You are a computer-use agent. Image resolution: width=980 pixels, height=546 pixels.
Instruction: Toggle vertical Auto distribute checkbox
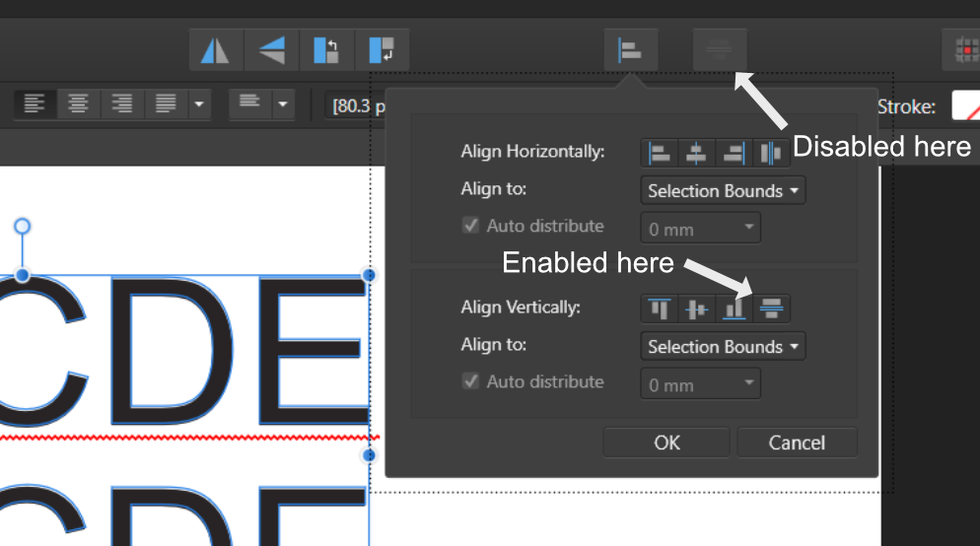coord(470,381)
